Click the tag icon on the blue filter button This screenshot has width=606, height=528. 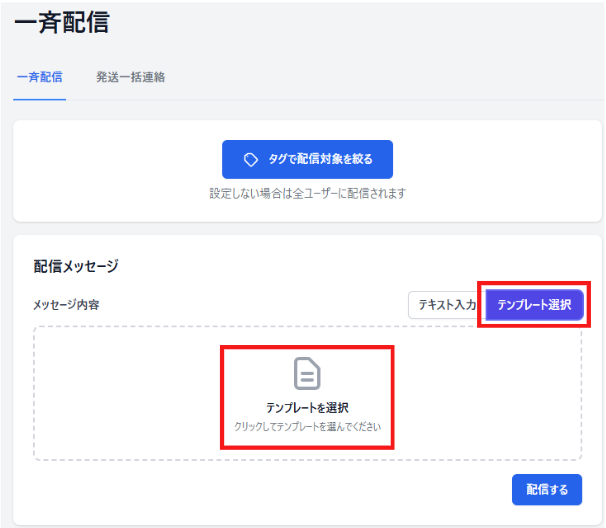pyautogui.click(x=252, y=160)
